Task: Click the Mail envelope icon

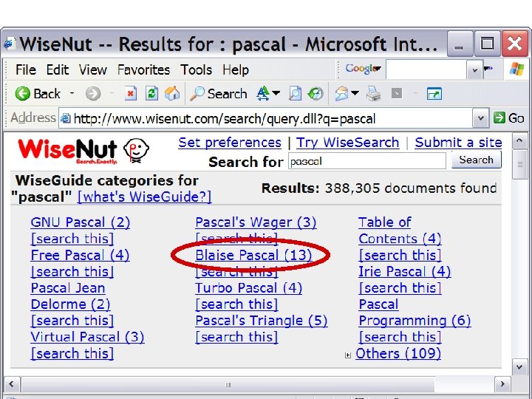Action: pyautogui.click(x=341, y=94)
